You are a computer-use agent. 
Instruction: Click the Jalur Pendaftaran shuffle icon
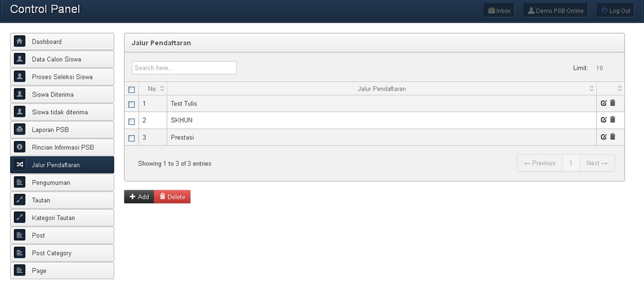[19, 165]
